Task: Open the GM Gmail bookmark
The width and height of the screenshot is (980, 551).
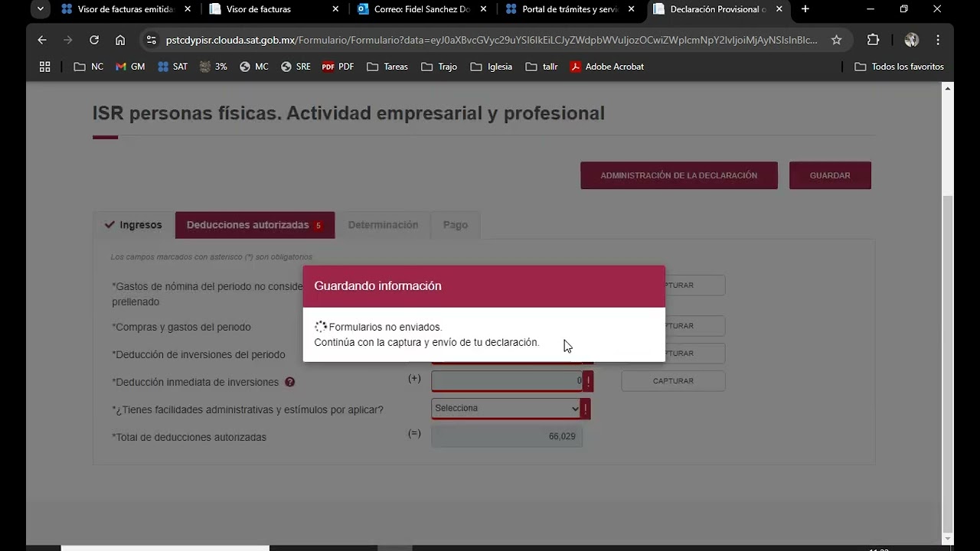Action: 130,67
